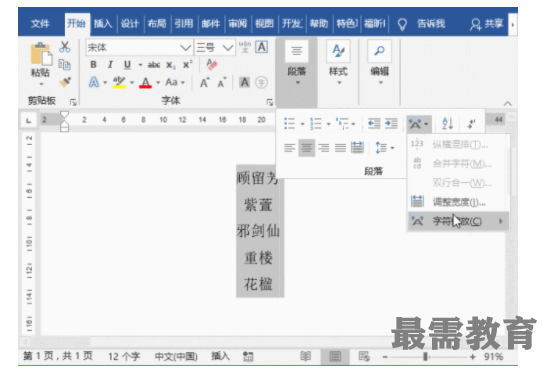543x373 pixels.
Task: Click the Justify alignment icon
Action: tap(340, 148)
